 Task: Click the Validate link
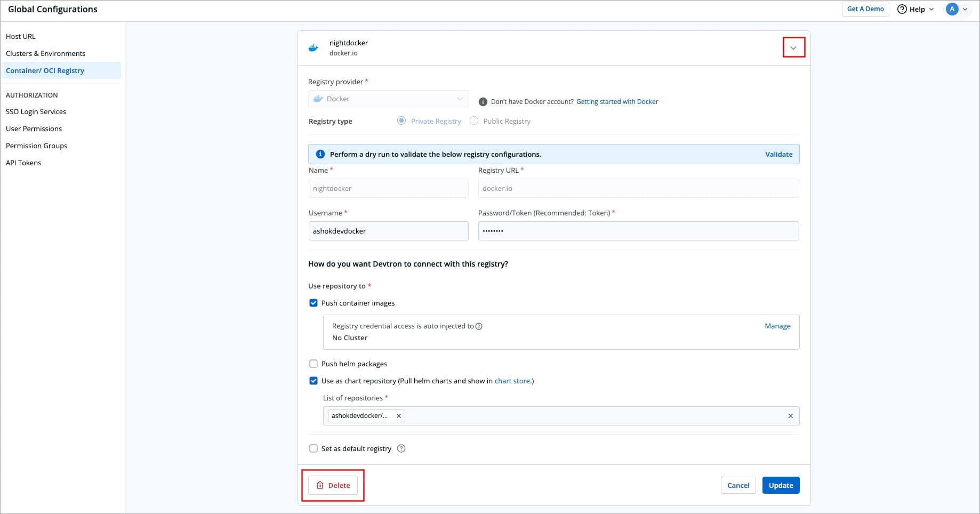tap(778, 154)
